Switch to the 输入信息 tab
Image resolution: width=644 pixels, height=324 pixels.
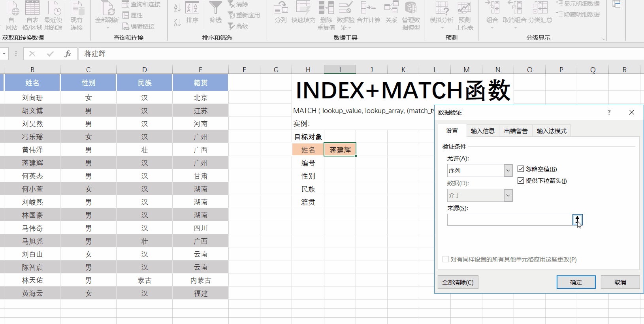point(483,131)
